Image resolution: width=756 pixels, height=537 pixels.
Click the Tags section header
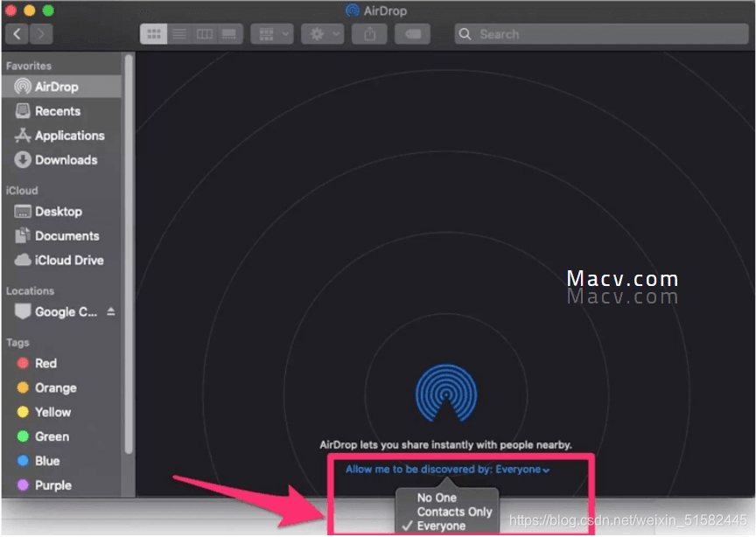[17, 343]
